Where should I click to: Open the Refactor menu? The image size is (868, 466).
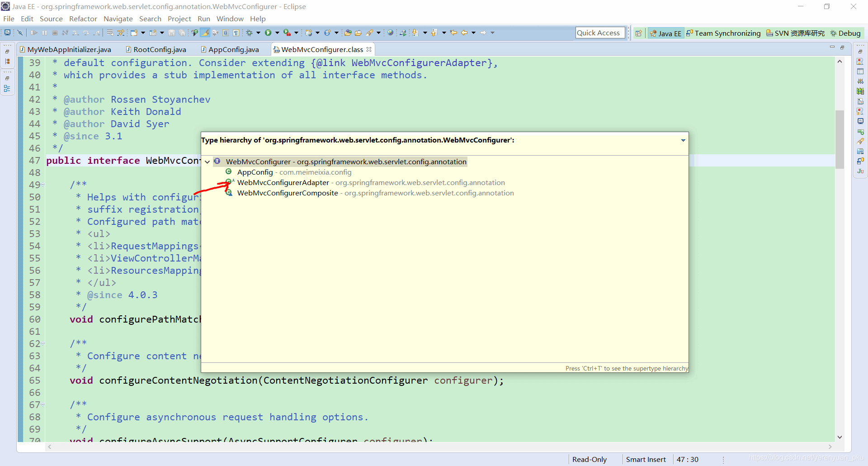coord(83,19)
